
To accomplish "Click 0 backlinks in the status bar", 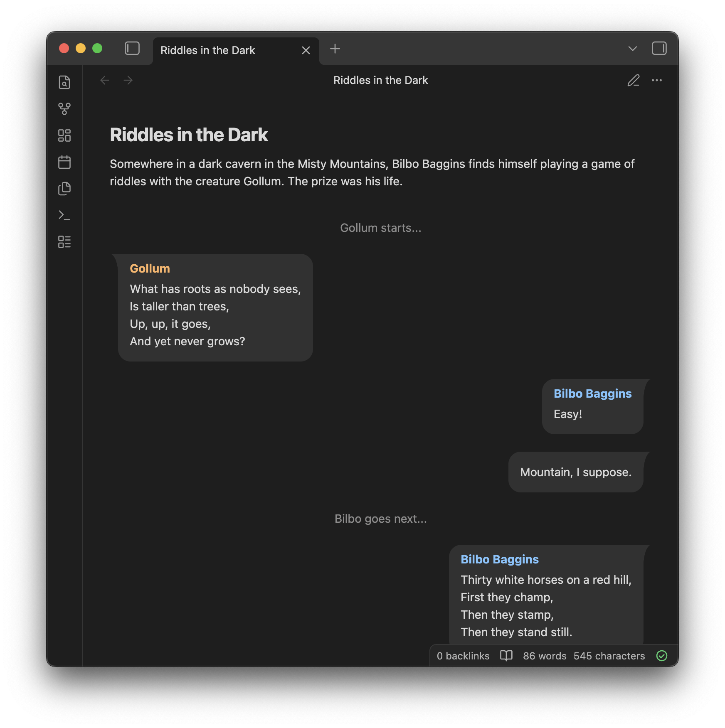I will point(463,656).
